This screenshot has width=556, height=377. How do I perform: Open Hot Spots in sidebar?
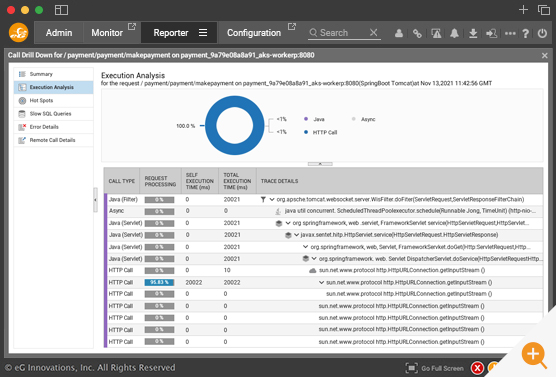pos(54,101)
